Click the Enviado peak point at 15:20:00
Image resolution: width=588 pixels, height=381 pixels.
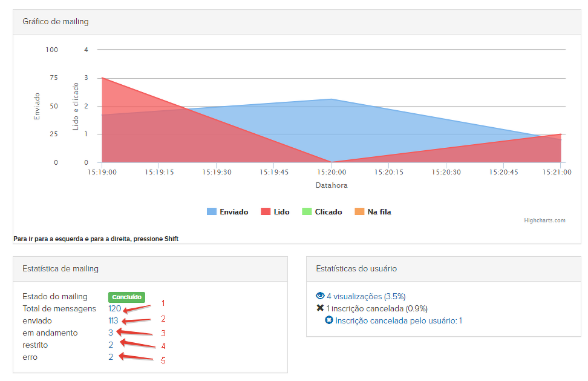(332, 99)
